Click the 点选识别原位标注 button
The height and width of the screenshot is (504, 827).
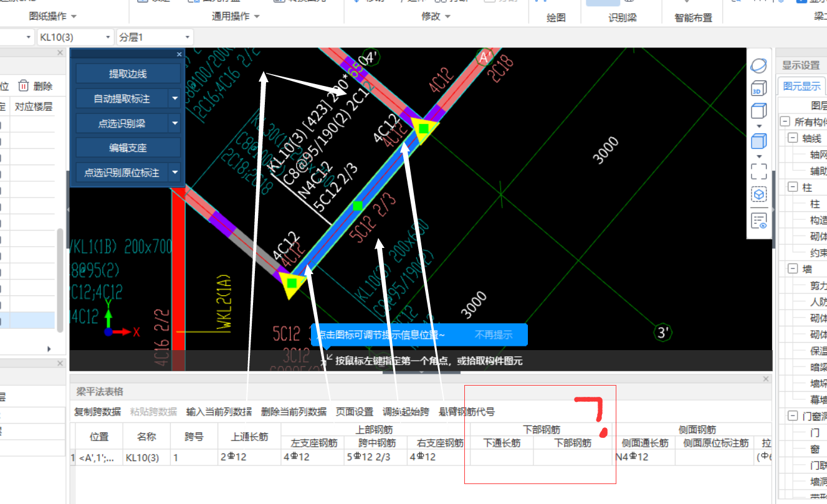tap(122, 173)
